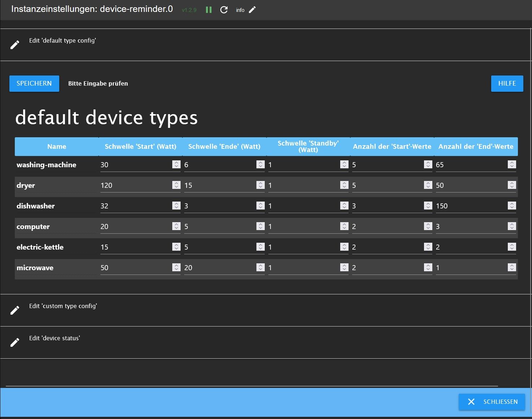Click the SPEICHERN button
The height and width of the screenshot is (419, 532).
34,83
